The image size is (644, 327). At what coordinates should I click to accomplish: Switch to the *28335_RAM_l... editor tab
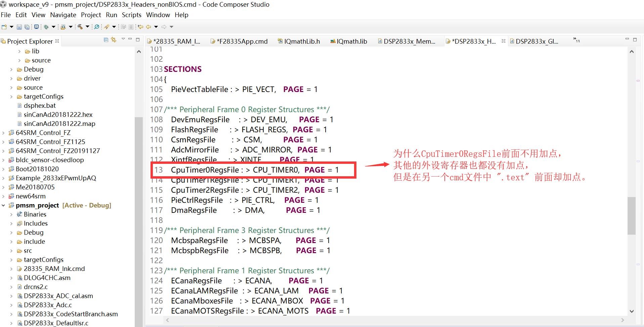pos(174,41)
